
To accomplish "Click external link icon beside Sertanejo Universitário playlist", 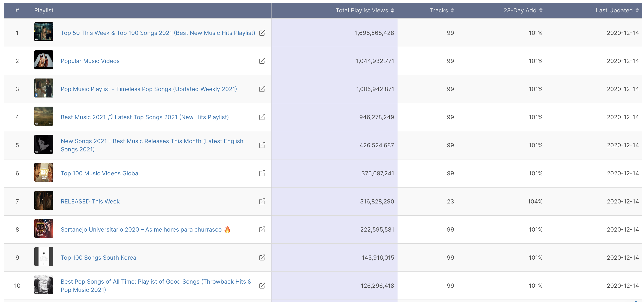I will (x=262, y=229).
